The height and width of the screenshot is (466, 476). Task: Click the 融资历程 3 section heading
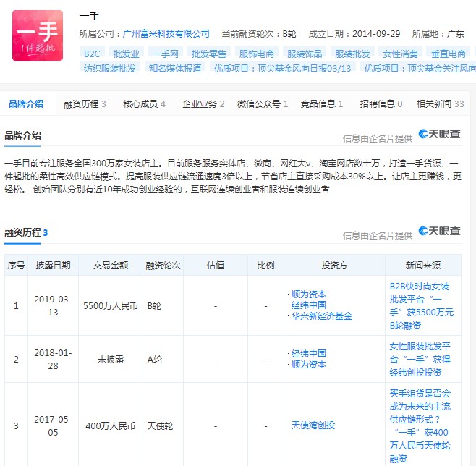tap(26, 232)
